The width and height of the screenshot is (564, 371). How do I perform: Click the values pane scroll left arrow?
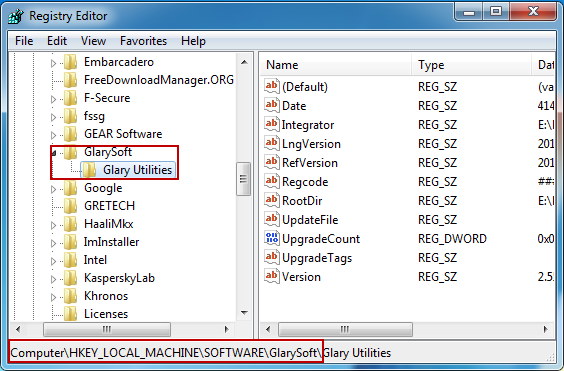coord(268,329)
